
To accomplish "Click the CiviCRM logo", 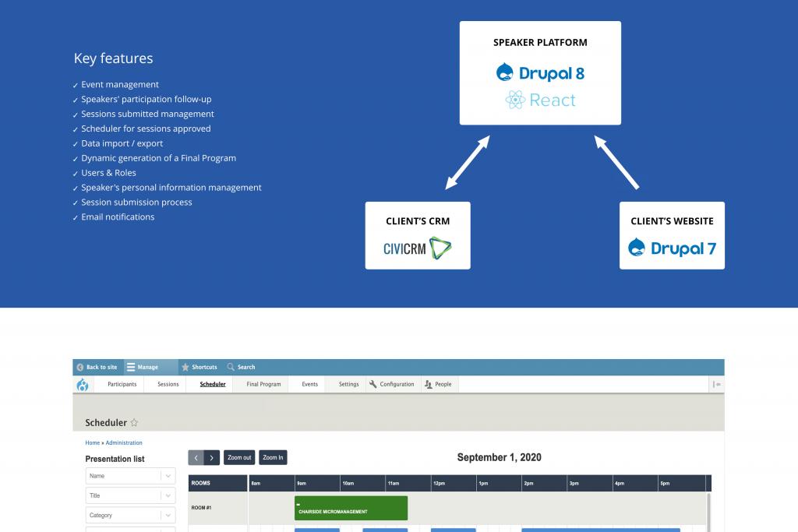I will [x=418, y=248].
